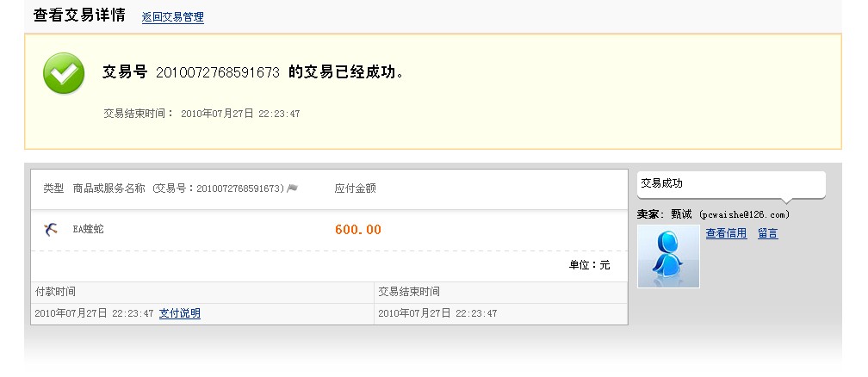Open the 支付说明 link
Screen dimensions: 868x377
(x=180, y=313)
